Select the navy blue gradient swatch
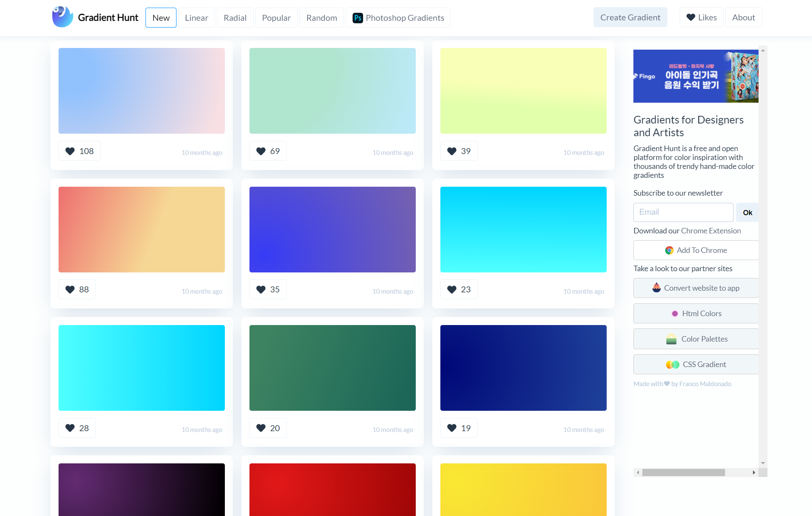The height and width of the screenshot is (516, 812). (524, 368)
